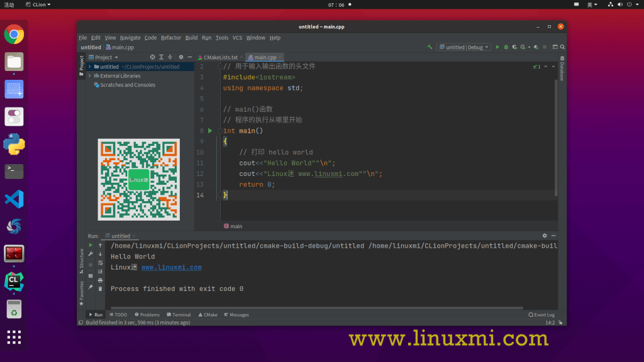Toggle the Event Log tool window
This screenshot has height=362, width=644.
[x=541, y=315]
